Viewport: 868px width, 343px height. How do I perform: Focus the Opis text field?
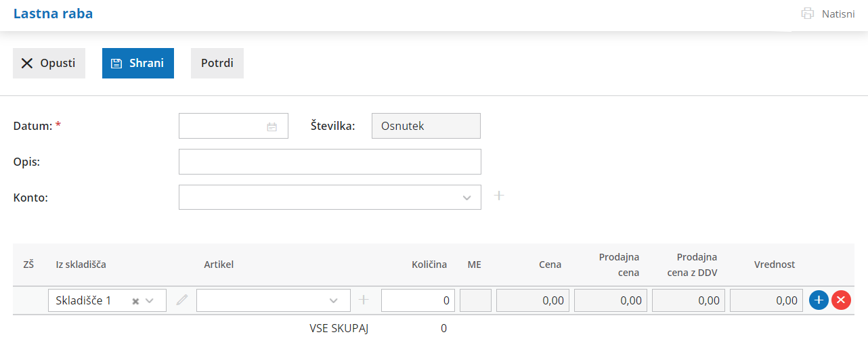(330, 162)
